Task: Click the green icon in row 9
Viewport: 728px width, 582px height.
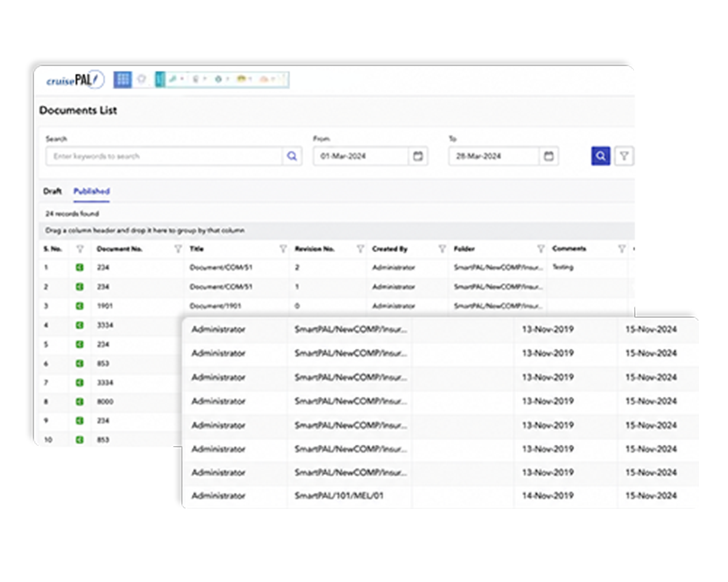Action: click(80, 420)
